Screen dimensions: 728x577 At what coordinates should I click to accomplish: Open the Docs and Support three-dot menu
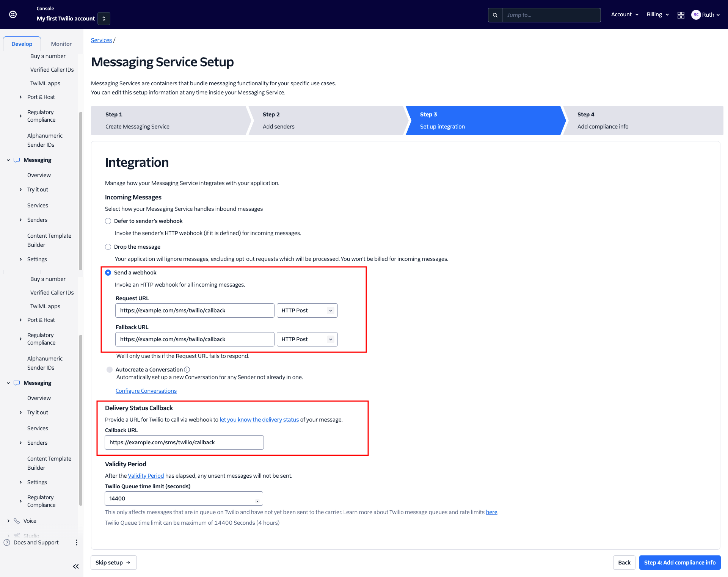click(x=77, y=543)
